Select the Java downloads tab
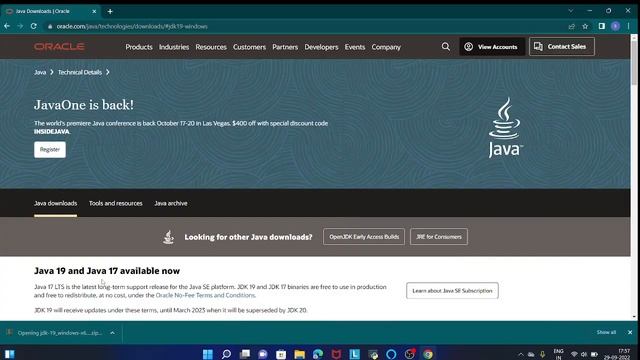Image resolution: width=640 pixels, height=360 pixels. [56, 203]
